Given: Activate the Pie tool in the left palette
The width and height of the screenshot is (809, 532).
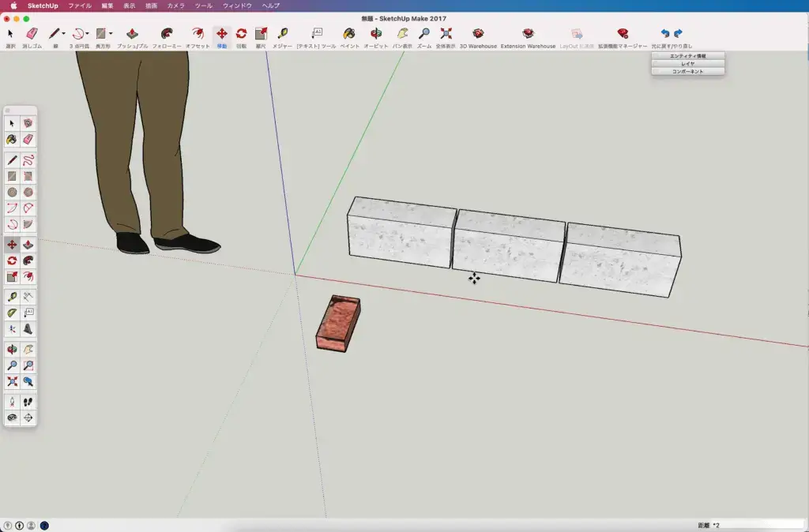Looking at the screenshot, I should (x=28, y=224).
